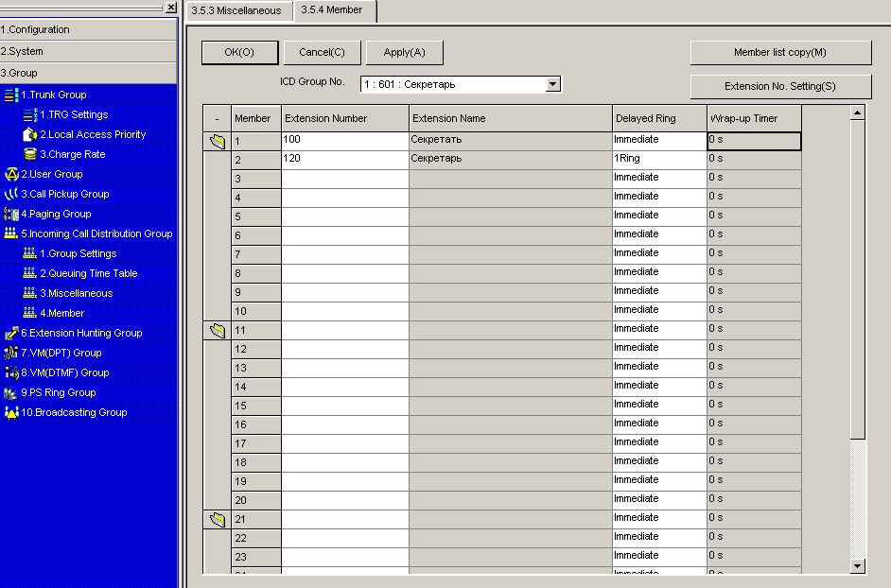Click the Incoming Call Distribution Group icon

(x=10, y=233)
